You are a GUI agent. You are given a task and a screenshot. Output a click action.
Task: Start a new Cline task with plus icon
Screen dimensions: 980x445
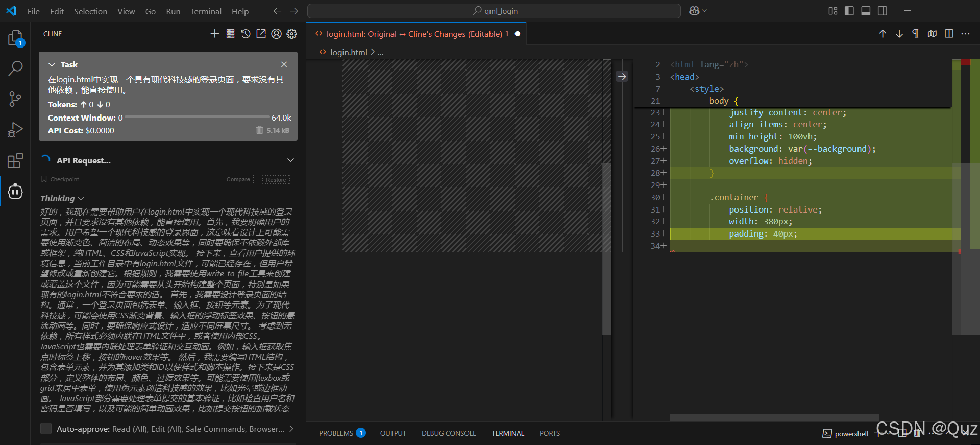(215, 34)
